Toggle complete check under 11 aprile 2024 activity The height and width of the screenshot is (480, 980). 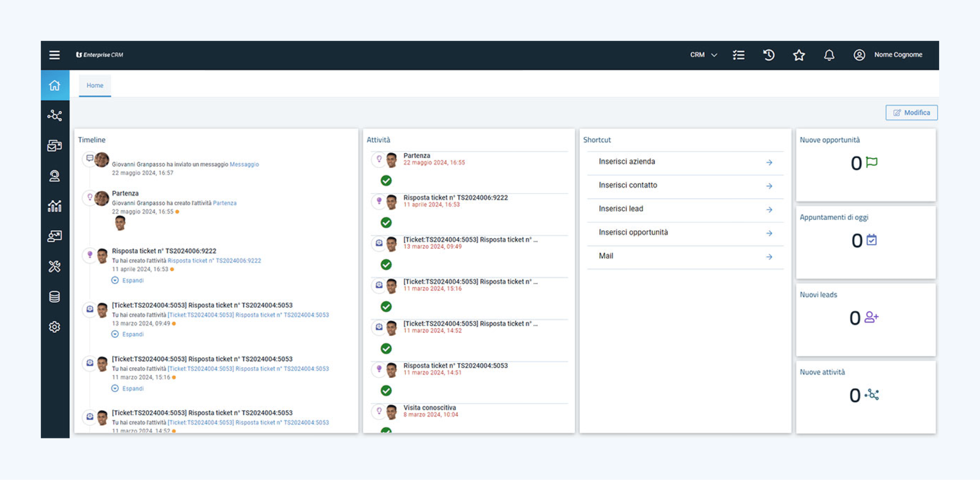tap(386, 222)
